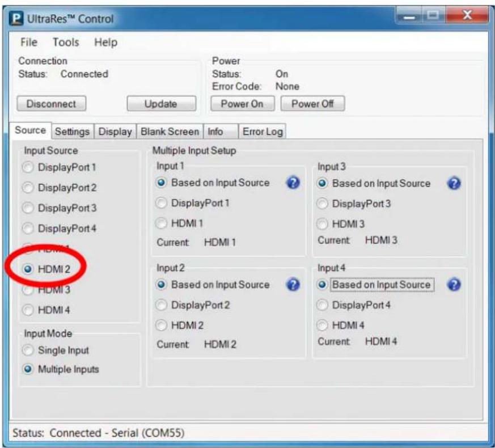
Task: Select DisplayPort 2 as input source
Action: pos(59,188)
